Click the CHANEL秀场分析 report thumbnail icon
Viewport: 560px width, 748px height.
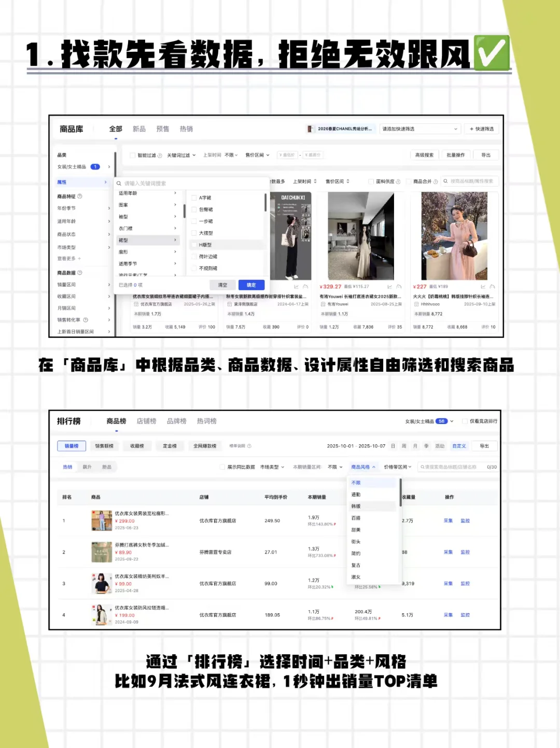click(311, 129)
